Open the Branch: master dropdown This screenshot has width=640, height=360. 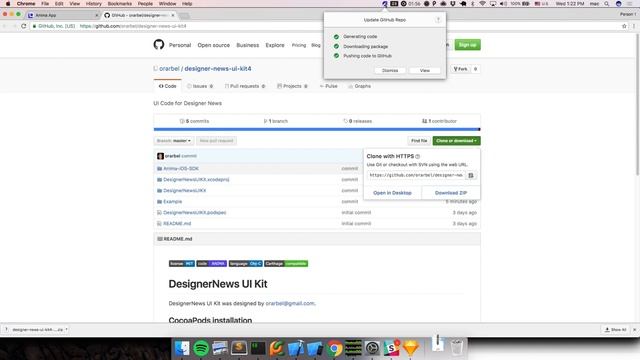point(174,141)
